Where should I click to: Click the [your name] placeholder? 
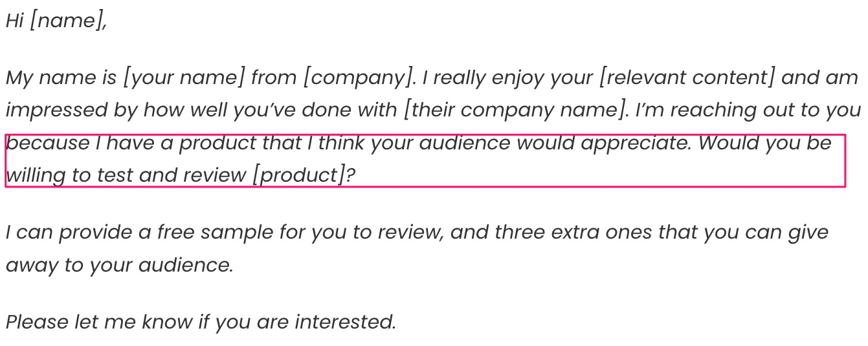(184, 78)
